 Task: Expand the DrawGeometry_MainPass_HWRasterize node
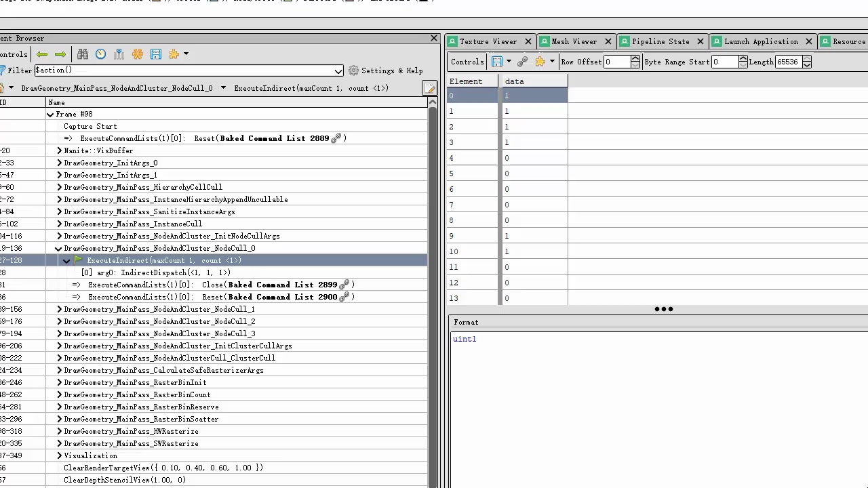pos(59,431)
